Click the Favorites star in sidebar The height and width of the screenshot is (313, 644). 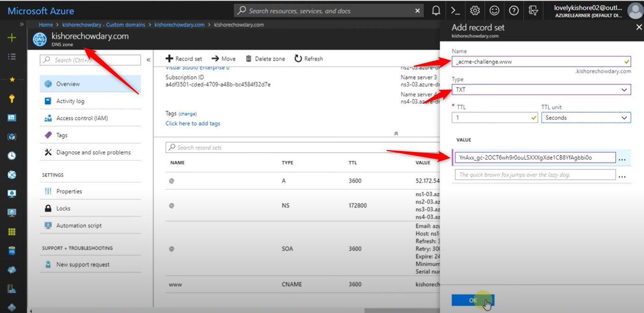(x=12, y=80)
